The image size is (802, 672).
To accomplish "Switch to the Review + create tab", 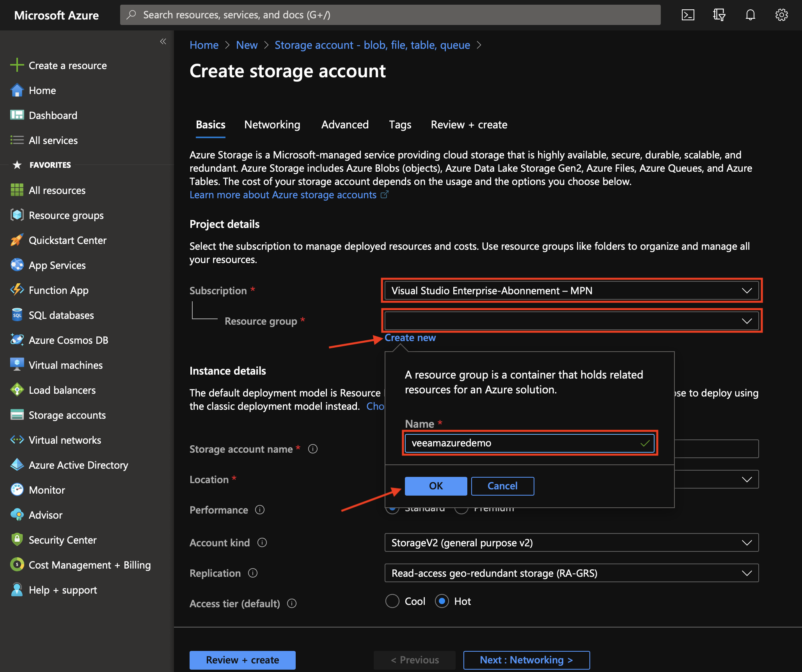I will [469, 124].
